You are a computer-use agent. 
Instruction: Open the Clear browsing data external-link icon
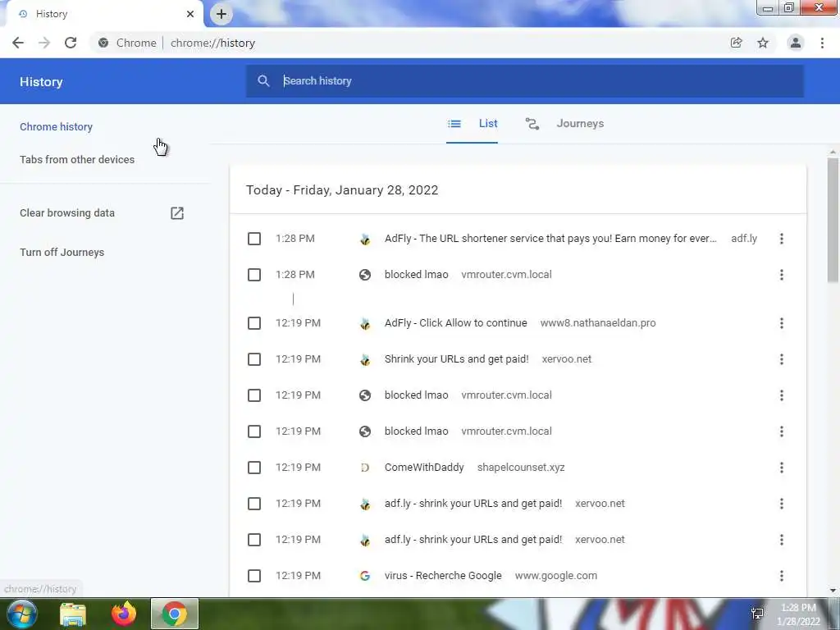[x=177, y=213]
